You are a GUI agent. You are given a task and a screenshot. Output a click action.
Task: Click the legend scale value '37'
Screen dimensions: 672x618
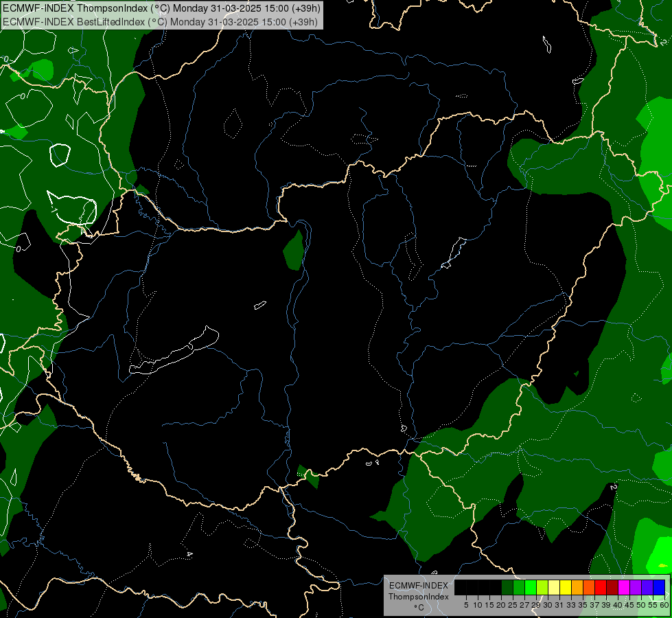[594, 605]
